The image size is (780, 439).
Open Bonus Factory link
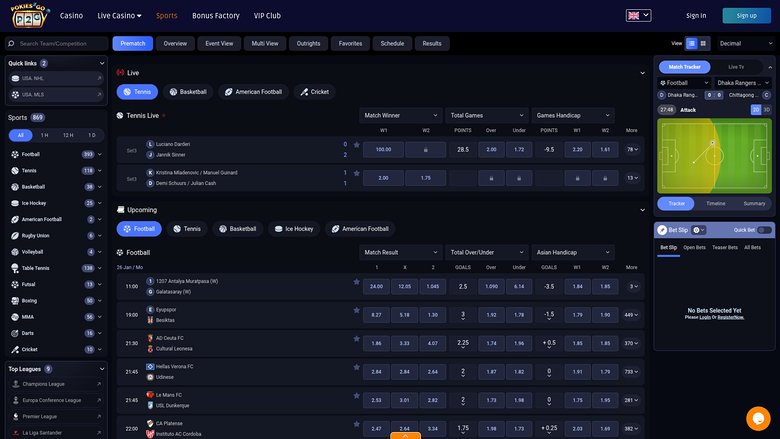216,16
